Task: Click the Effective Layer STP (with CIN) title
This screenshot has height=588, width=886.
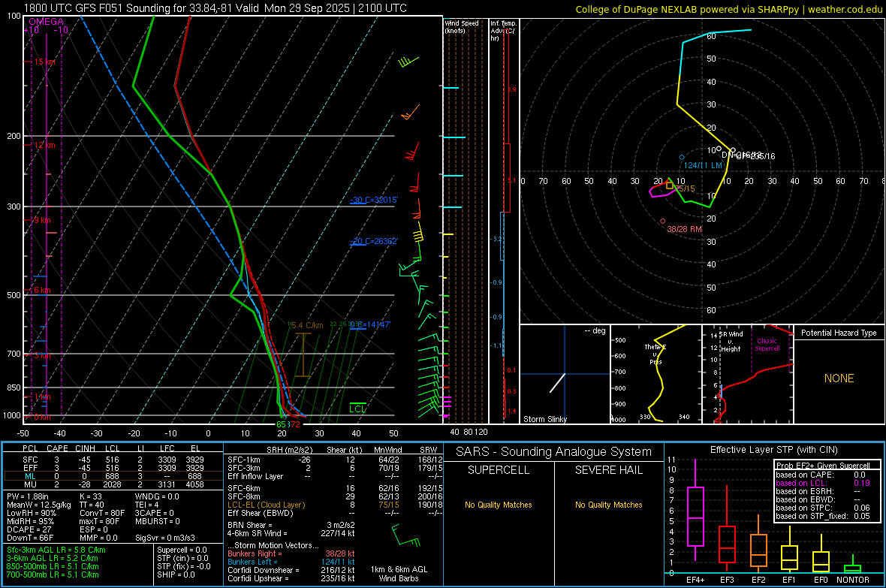Action: tap(773, 450)
